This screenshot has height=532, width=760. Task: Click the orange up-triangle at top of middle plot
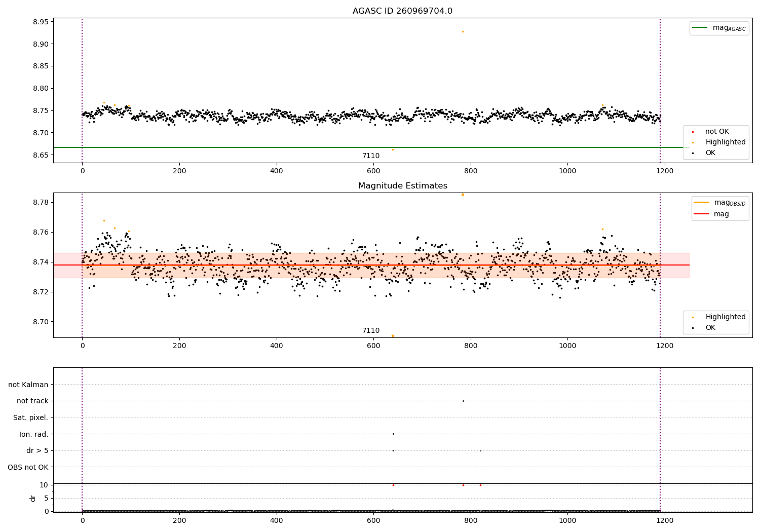pos(463,194)
